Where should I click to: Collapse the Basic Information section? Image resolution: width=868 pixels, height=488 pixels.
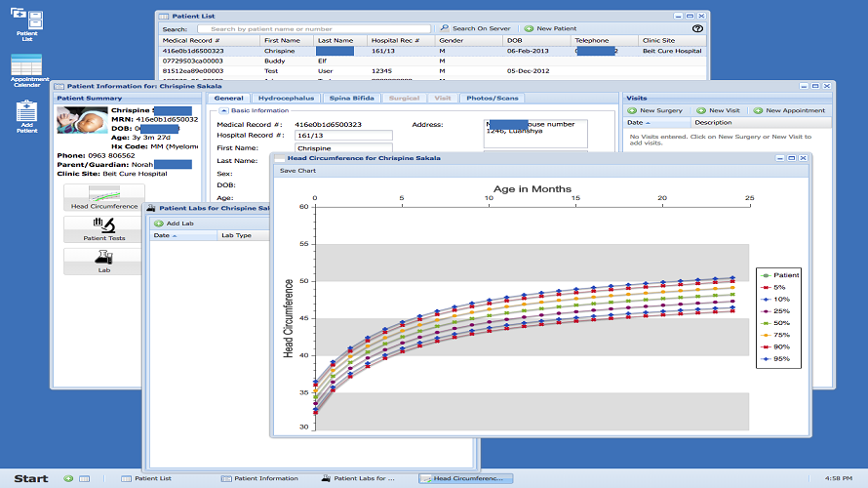(x=222, y=111)
